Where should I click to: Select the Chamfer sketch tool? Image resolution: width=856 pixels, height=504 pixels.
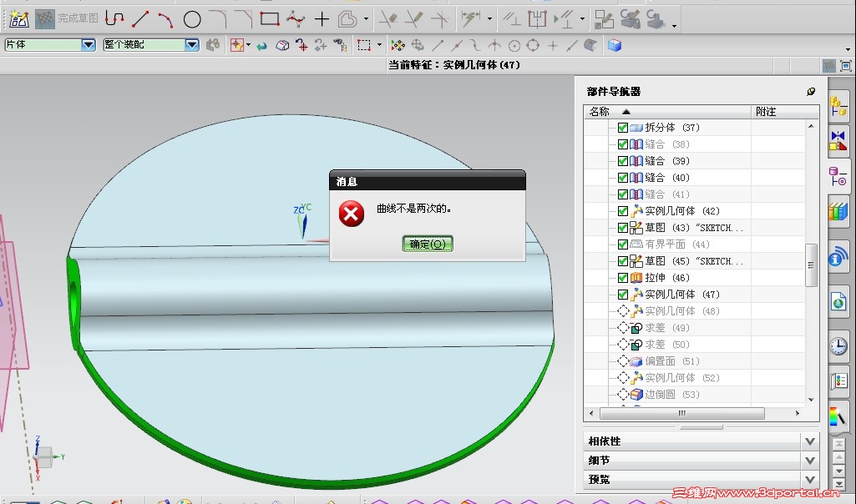[x=244, y=20]
